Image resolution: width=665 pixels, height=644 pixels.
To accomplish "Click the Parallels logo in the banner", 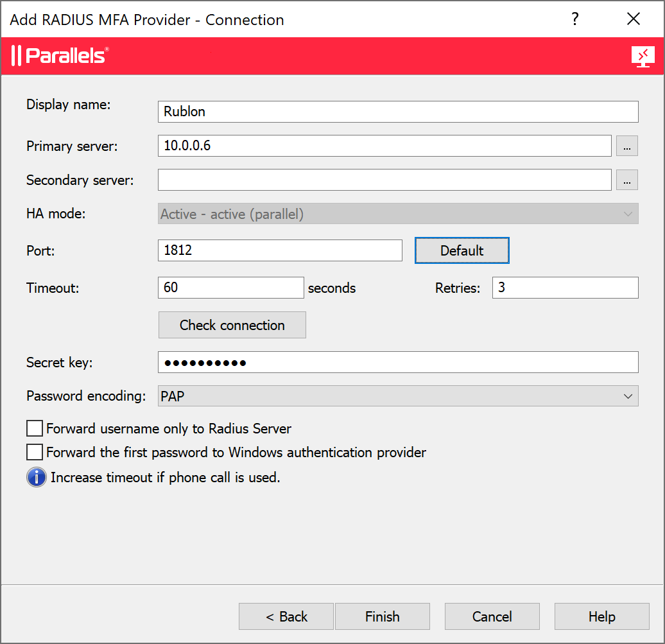I will pos(60,56).
